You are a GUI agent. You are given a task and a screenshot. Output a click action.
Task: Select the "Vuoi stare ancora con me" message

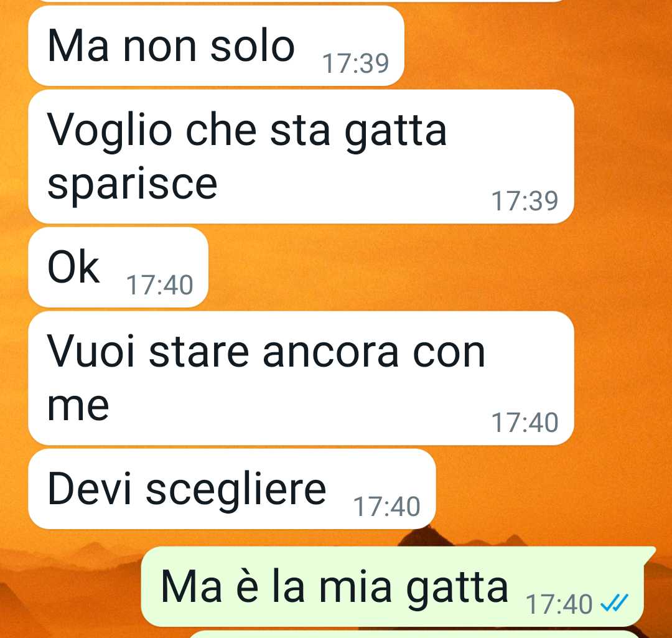(x=301, y=378)
